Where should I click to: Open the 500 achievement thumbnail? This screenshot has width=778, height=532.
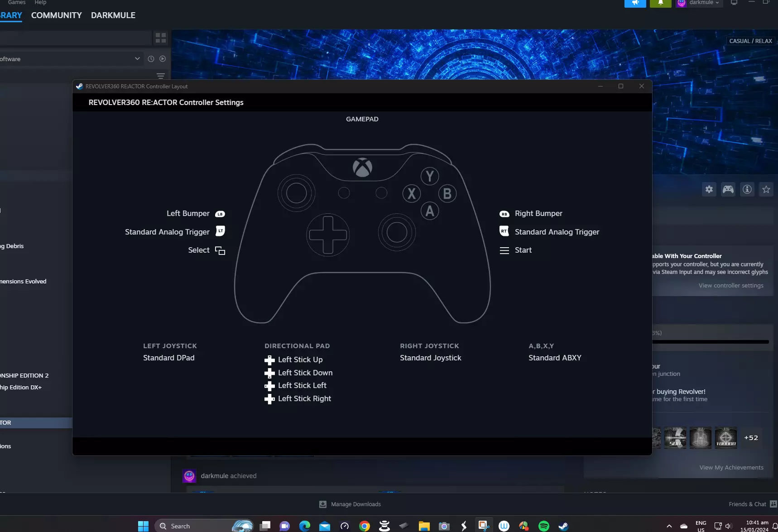[675, 438]
